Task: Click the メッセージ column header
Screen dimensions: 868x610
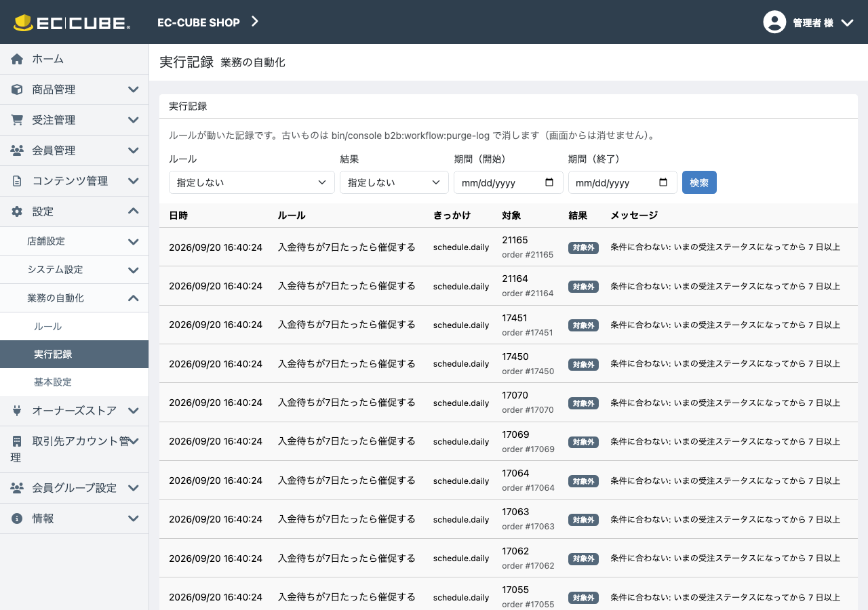Action: (634, 216)
